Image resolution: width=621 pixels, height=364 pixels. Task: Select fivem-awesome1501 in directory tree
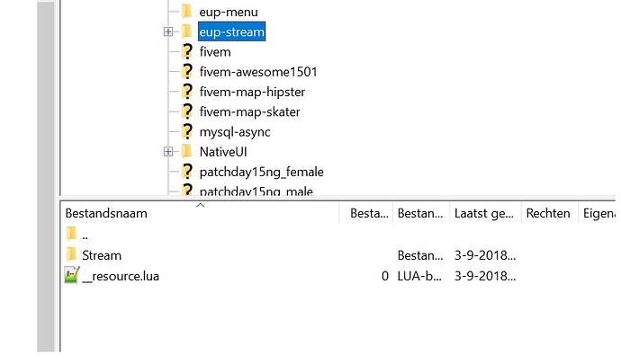[x=257, y=72]
